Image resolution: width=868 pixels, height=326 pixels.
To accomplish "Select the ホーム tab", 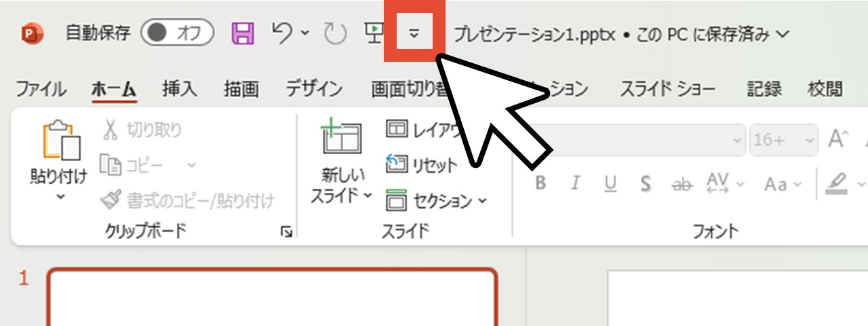I will [114, 88].
